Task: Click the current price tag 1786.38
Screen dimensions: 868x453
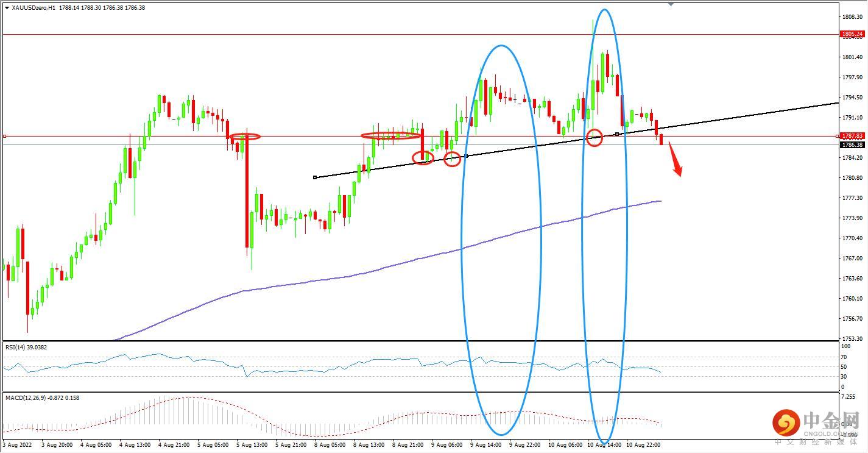Action: (852, 144)
